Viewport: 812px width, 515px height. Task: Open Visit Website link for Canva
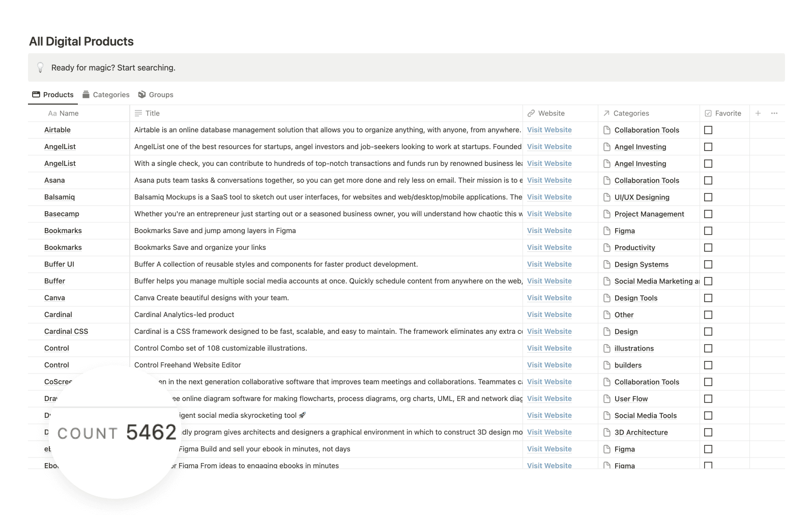coord(549,298)
